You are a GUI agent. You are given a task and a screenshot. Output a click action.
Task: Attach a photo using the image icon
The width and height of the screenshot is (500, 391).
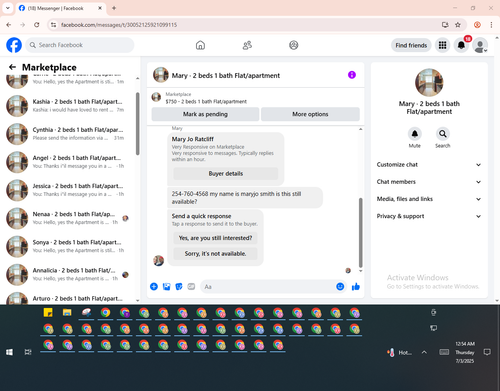coord(166,286)
